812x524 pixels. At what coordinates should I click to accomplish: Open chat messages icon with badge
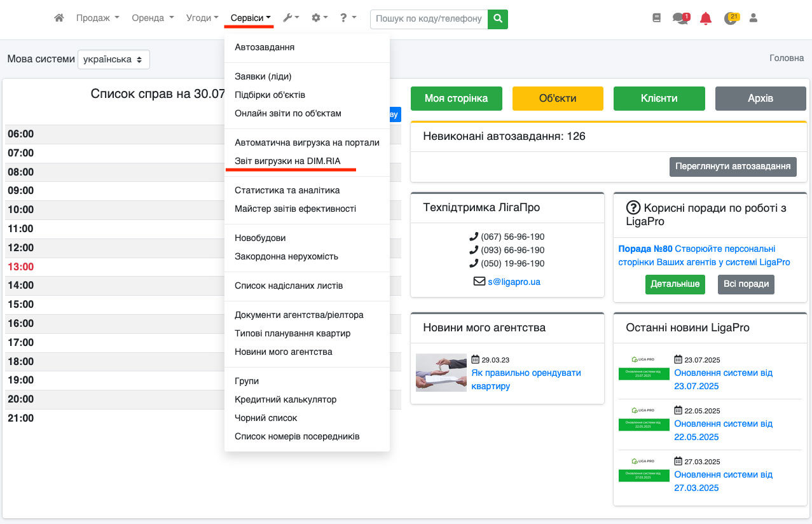tap(680, 18)
